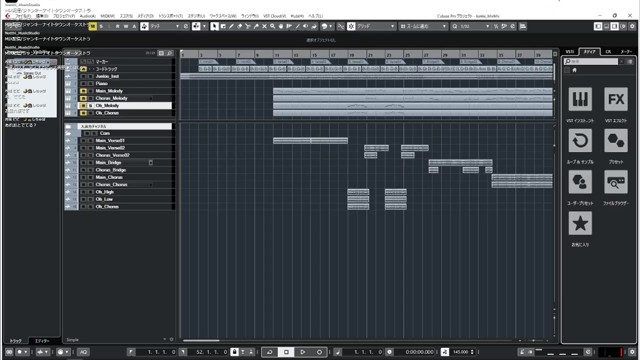Click the Play transport button
640x360 pixels.
pyautogui.click(x=302, y=352)
